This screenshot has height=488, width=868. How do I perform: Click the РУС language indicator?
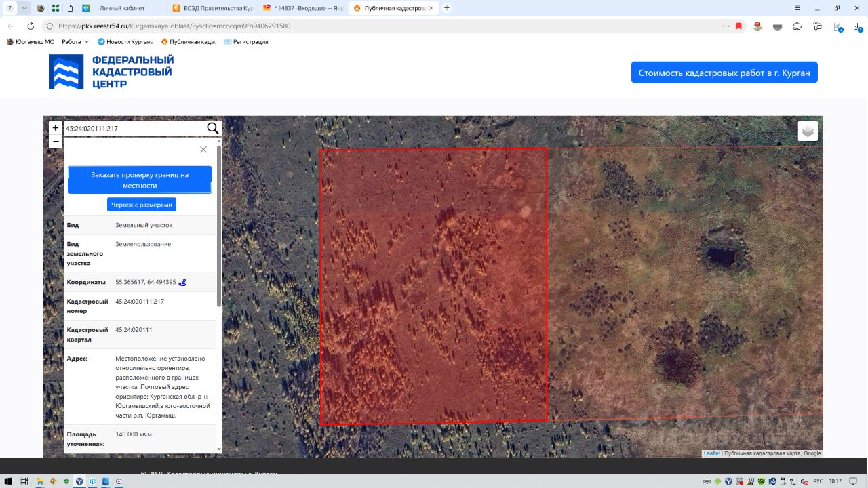coord(818,481)
